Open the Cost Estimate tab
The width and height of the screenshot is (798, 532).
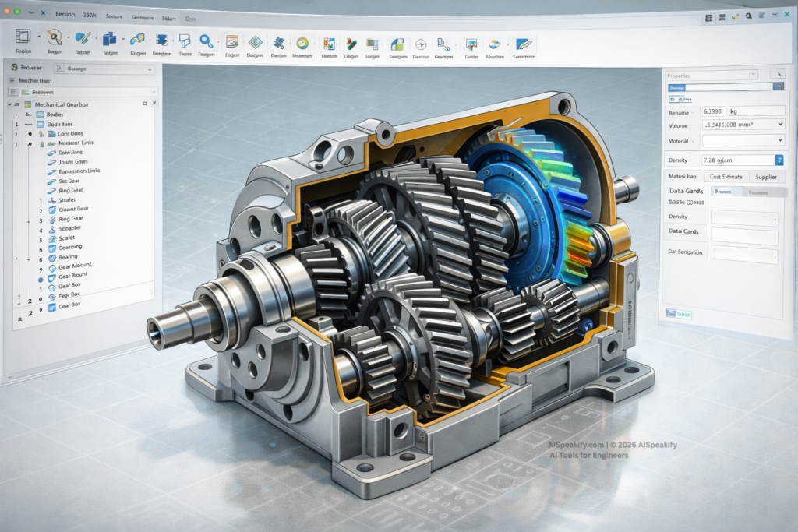(726, 177)
